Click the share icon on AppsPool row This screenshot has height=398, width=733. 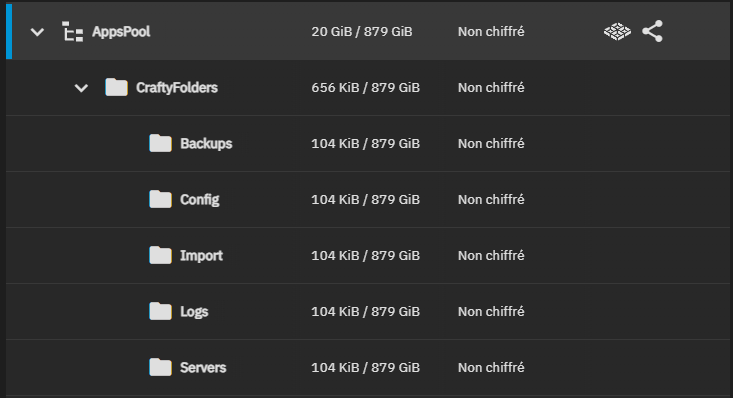(x=653, y=31)
